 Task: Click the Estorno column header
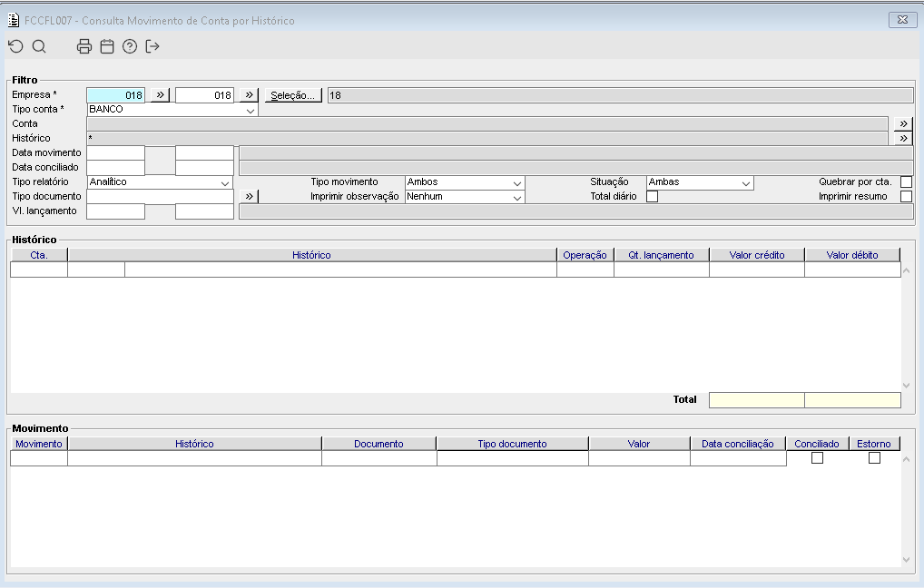tap(874, 444)
